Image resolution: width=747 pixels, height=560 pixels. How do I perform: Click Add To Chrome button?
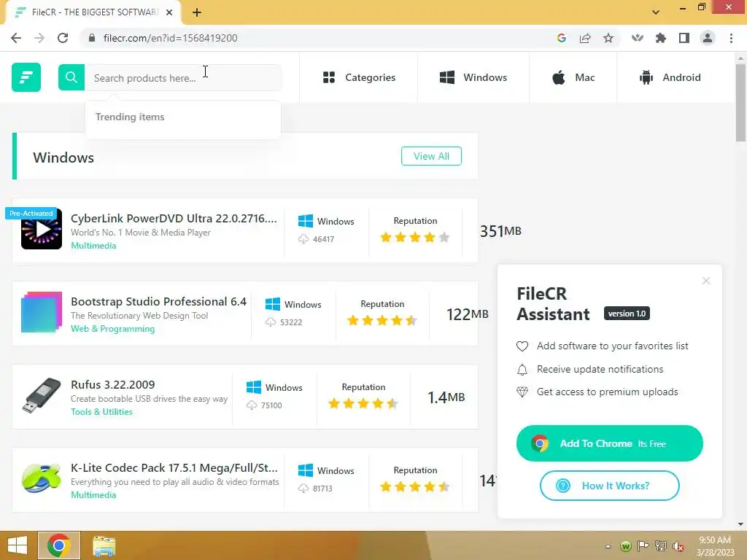[x=609, y=443]
